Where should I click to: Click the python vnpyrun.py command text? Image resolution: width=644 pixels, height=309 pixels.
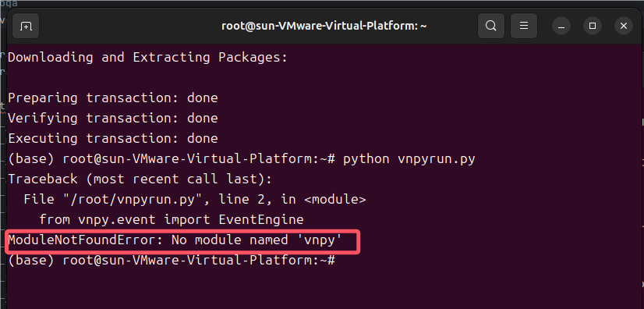[409, 159]
